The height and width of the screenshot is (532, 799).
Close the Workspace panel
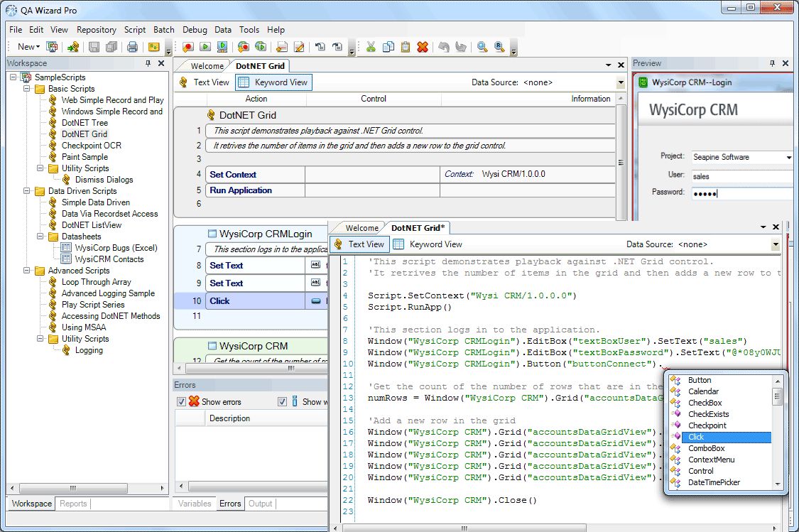pyautogui.click(x=161, y=63)
